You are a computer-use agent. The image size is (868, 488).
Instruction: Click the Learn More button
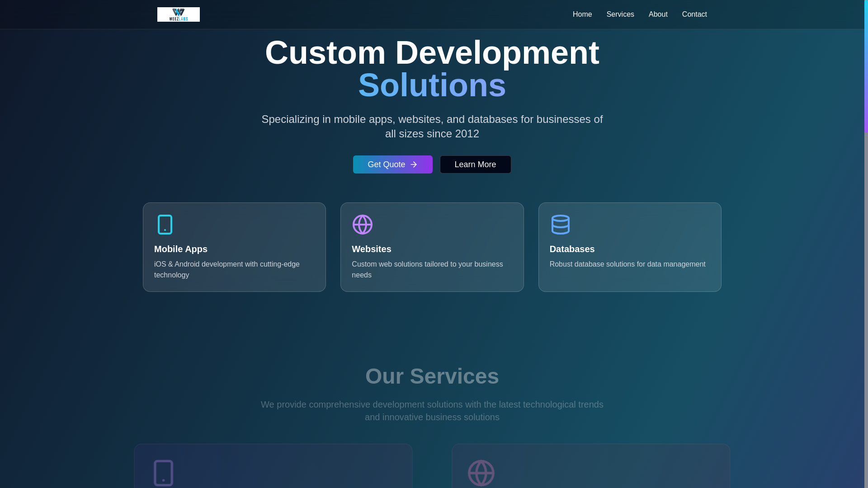pyautogui.click(x=475, y=164)
